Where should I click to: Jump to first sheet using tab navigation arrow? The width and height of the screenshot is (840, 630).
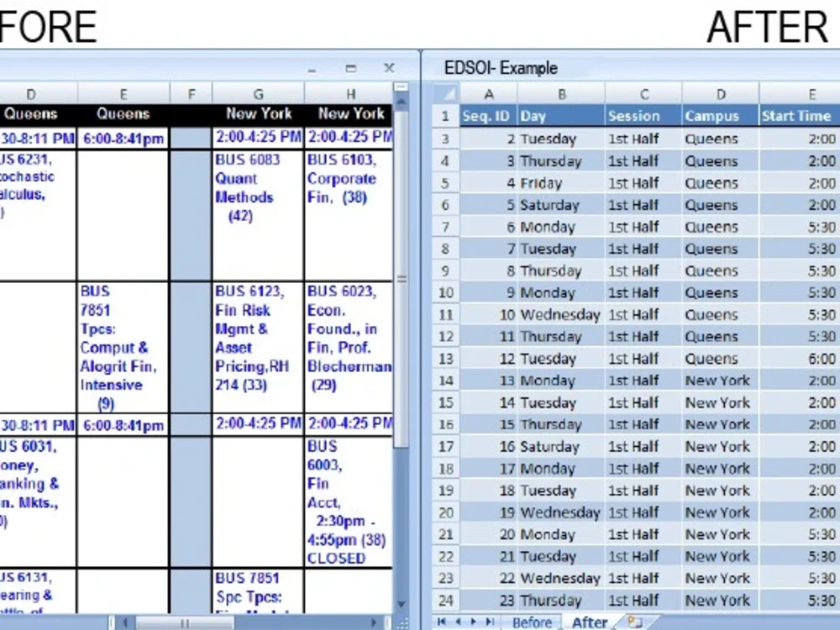pos(442,622)
